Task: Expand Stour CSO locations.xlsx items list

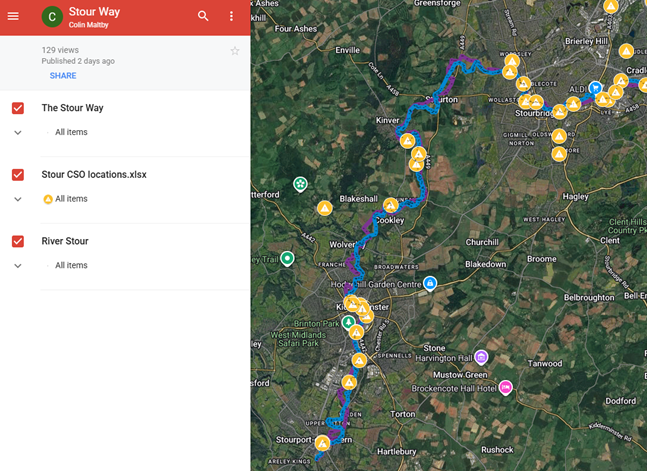Action: 18,199
